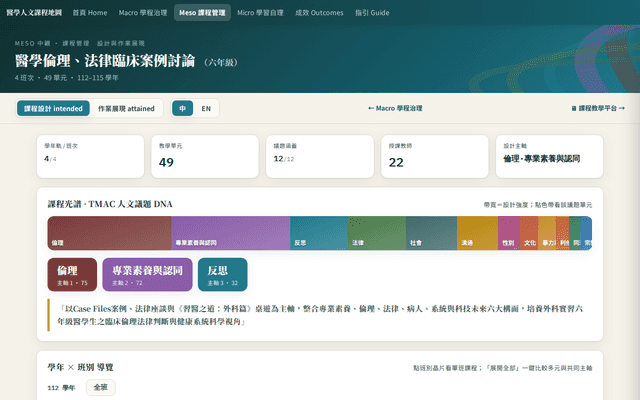This screenshot has height=400, width=640.
Task: Select the orange 文化 spectrum segment
Action: pyautogui.click(x=529, y=233)
